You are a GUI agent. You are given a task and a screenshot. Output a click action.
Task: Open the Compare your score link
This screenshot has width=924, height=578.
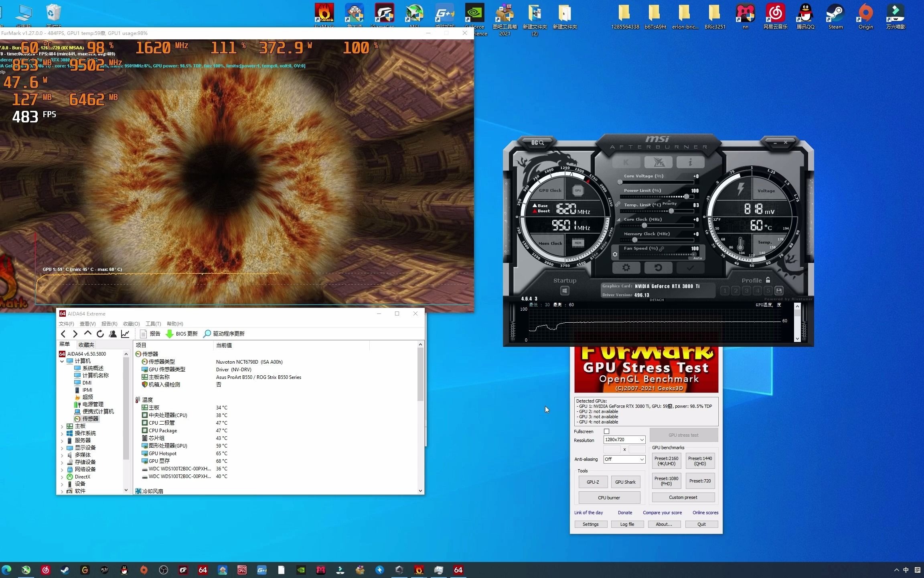pyautogui.click(x=662, y=513)
